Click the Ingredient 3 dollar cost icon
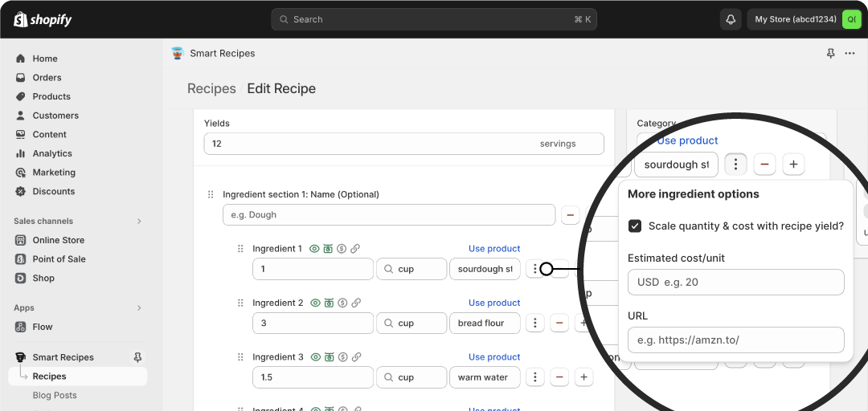 tap(342, 357)
